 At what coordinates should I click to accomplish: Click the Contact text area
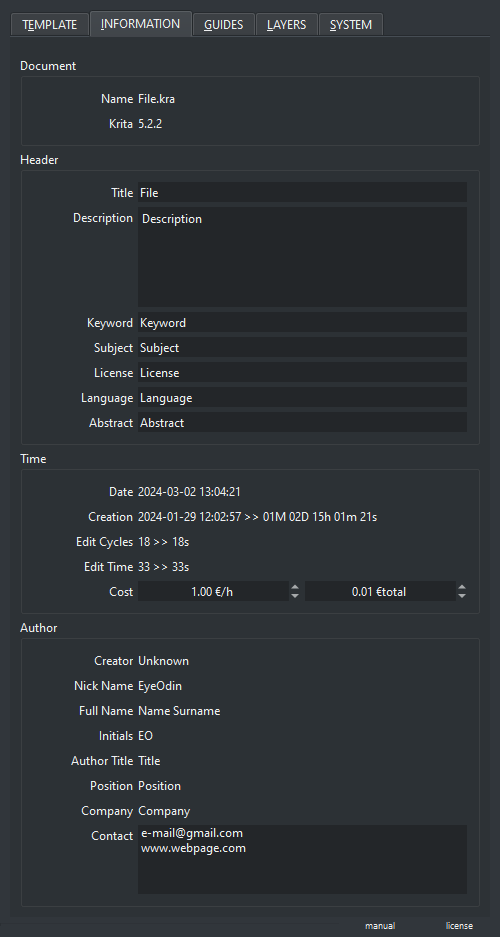302,859
